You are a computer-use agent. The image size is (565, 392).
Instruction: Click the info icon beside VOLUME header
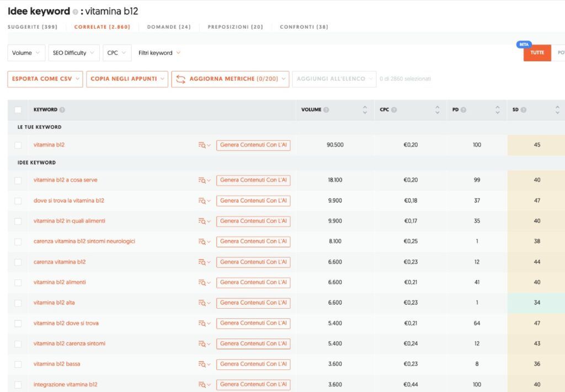[x=326, y=110]
